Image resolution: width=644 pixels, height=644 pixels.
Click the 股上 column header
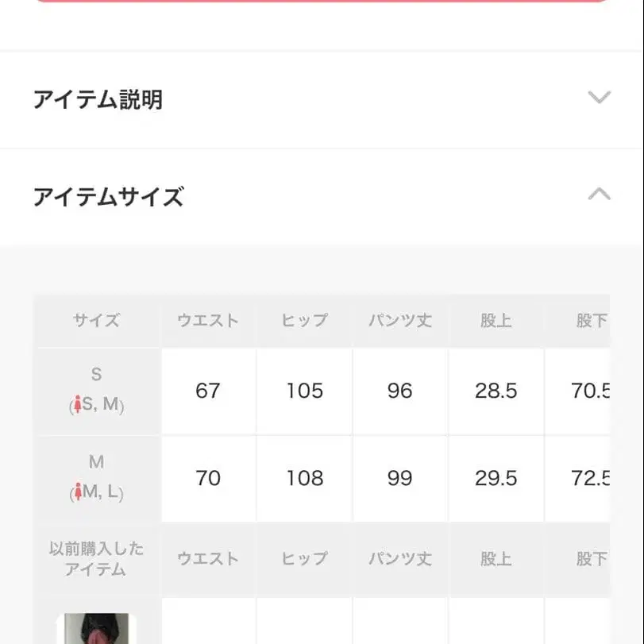496,321
